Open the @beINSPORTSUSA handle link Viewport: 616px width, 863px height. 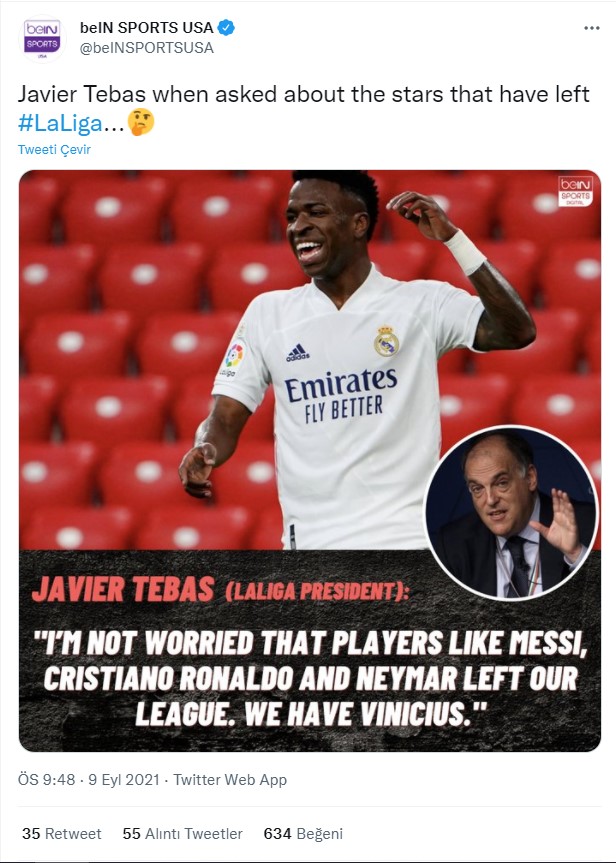pyautogui.click(x=146, y=48)
